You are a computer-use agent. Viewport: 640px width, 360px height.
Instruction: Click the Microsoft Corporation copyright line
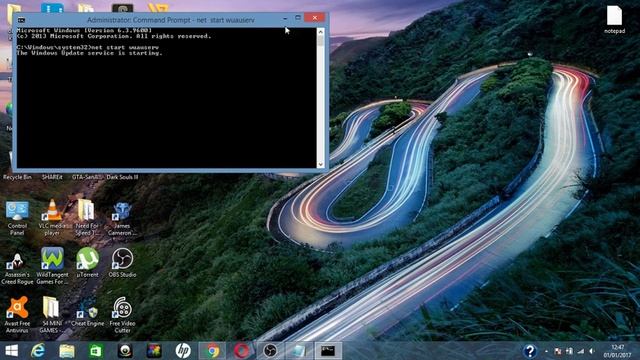[x=114, y=36]
